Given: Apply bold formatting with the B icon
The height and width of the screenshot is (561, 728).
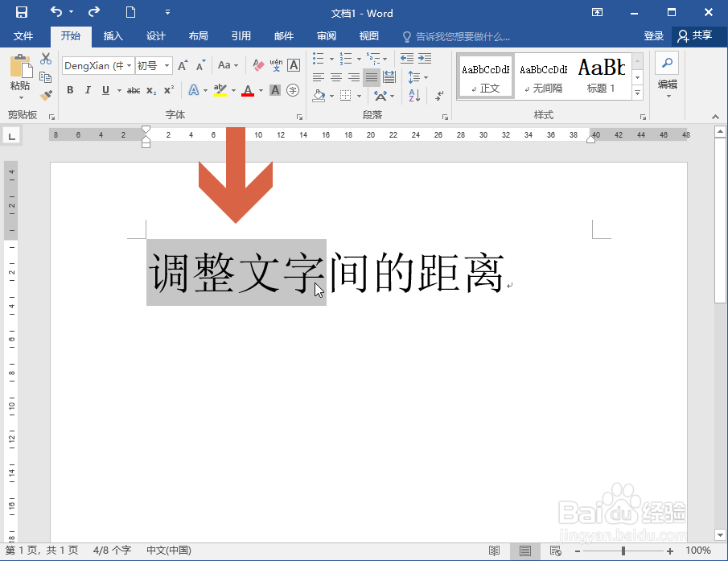Looking at the screenshot, I should 70,89.
